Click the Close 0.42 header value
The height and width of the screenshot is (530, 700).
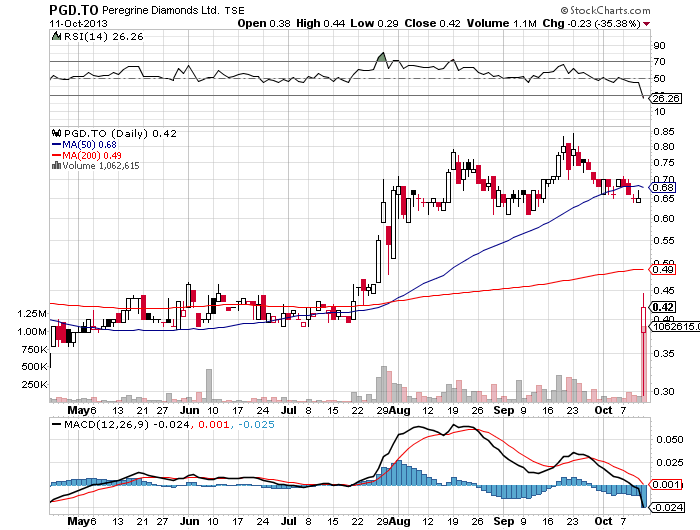tap(432, 23)
